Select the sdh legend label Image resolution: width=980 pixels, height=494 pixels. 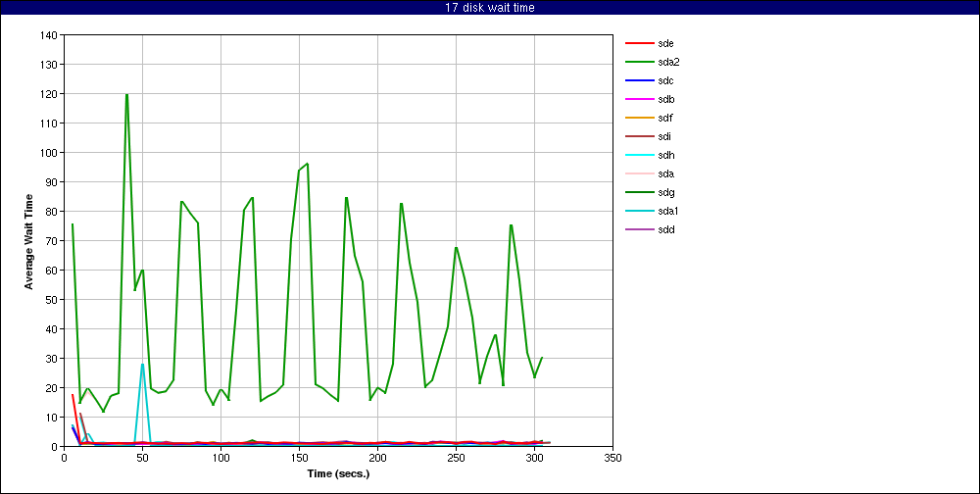[665, 155]
